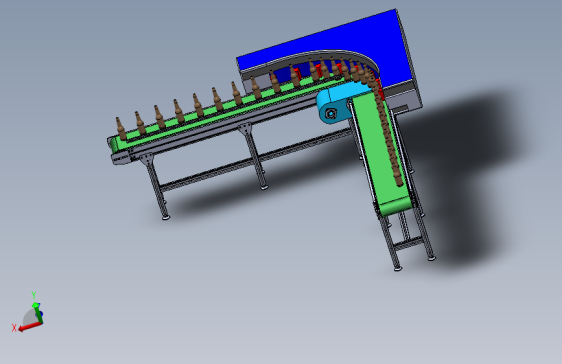
Task: Click the red X axis of the orientation triad
Action: click(30, 326)
